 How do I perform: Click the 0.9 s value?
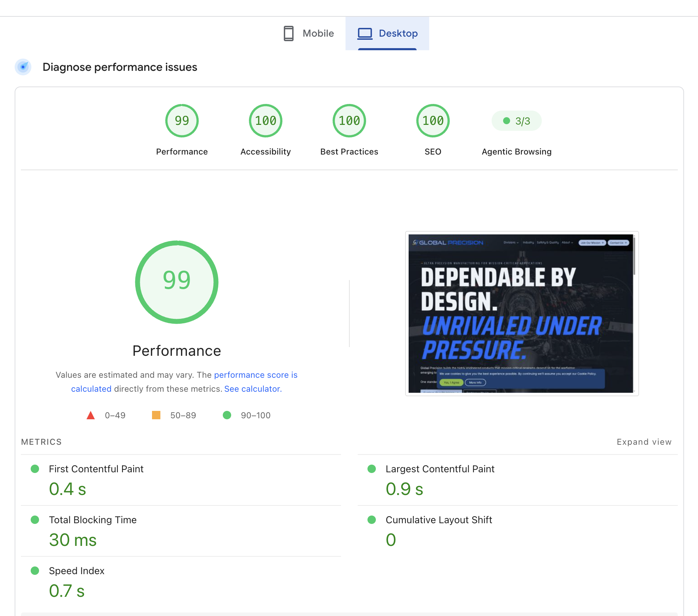(x=404, y=489)
